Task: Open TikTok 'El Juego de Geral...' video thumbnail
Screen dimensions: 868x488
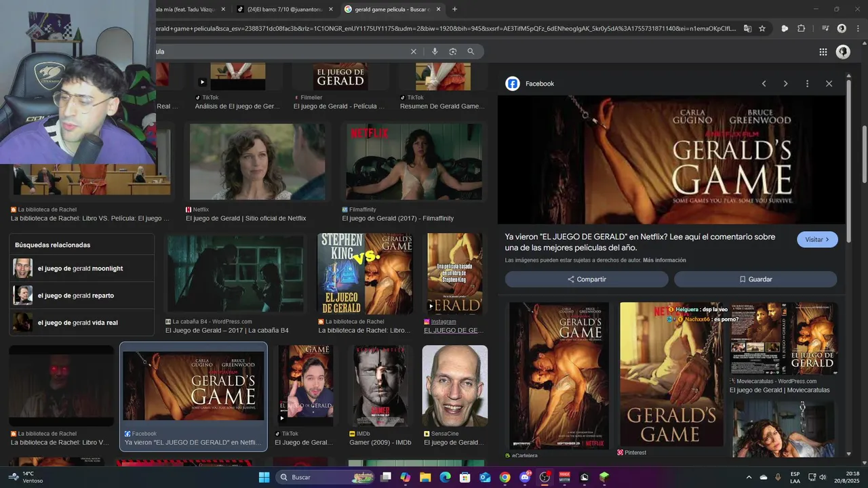Action: (x=305, y=386)
